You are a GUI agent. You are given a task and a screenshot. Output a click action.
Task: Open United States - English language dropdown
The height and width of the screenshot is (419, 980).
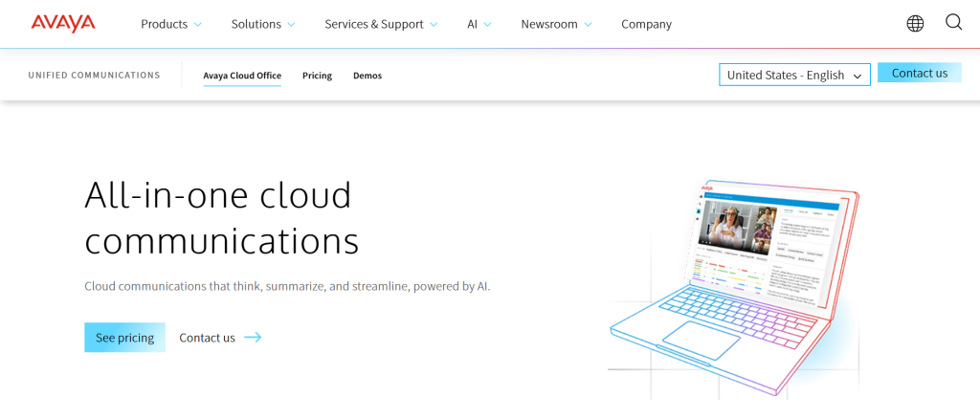794,75
